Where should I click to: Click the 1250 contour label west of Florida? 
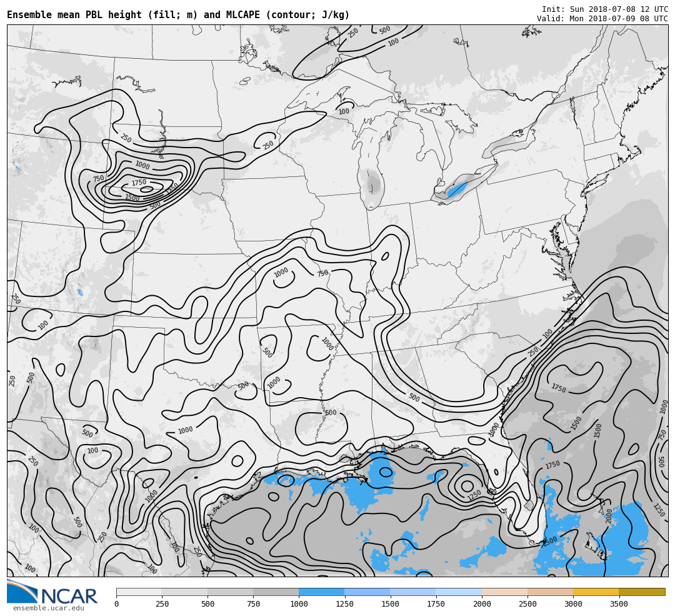(x=474, y=495)
